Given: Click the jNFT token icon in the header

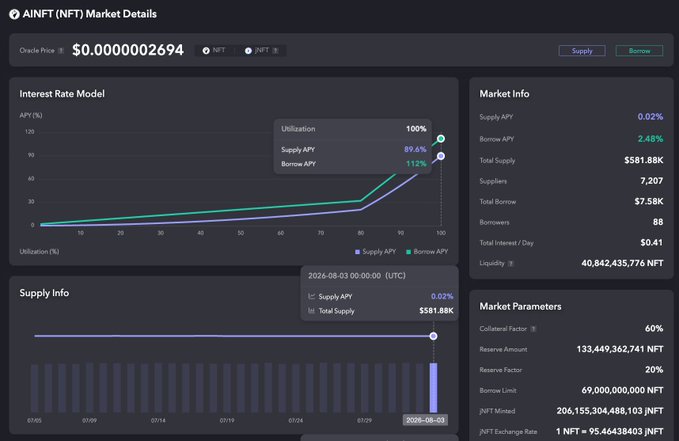Looking at the screenshot, I should click(x=248, y=51).
